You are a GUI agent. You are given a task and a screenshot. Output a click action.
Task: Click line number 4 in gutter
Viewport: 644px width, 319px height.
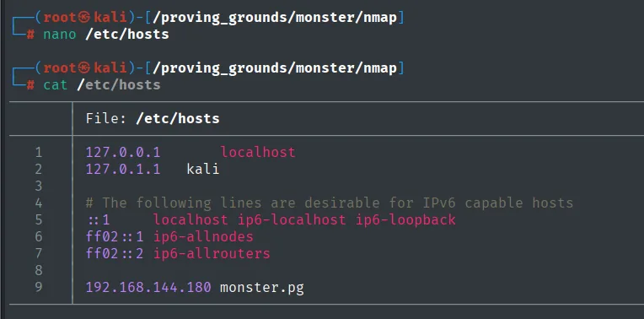39,203
